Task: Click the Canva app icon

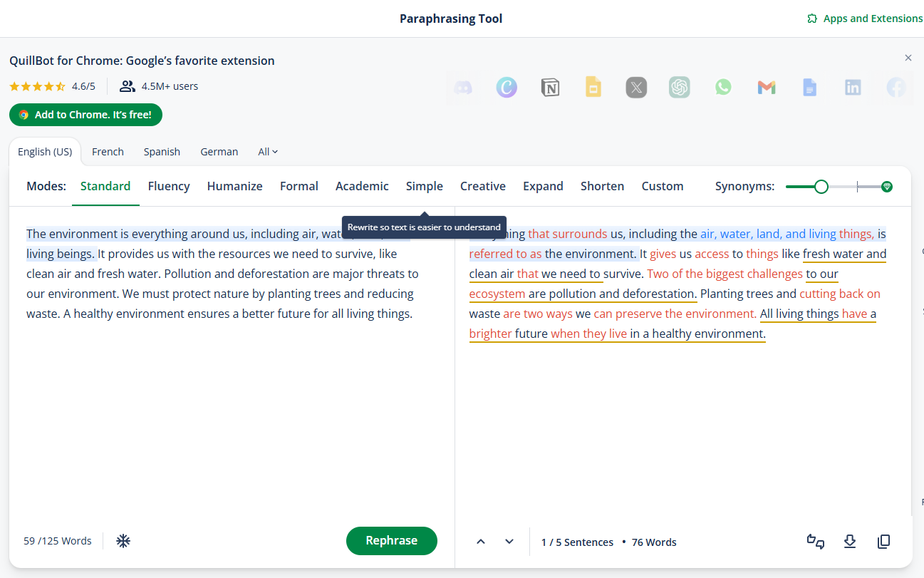Action: click(507, 88)
